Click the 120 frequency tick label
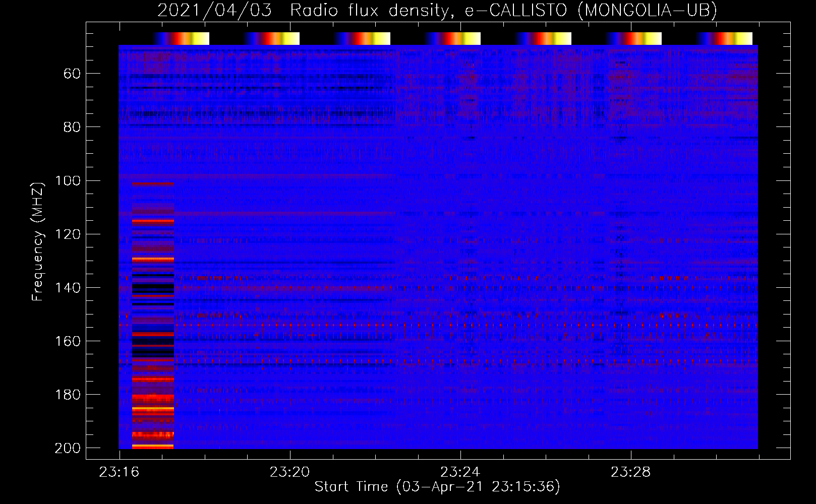This screenshot has height=504, width=816. (68, 234)
